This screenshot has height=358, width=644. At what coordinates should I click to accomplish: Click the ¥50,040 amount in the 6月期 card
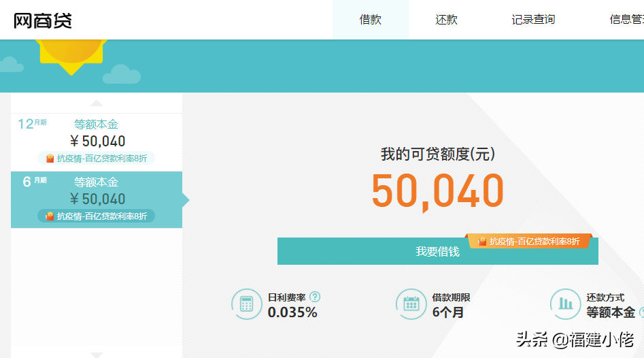tap(98, 199)
